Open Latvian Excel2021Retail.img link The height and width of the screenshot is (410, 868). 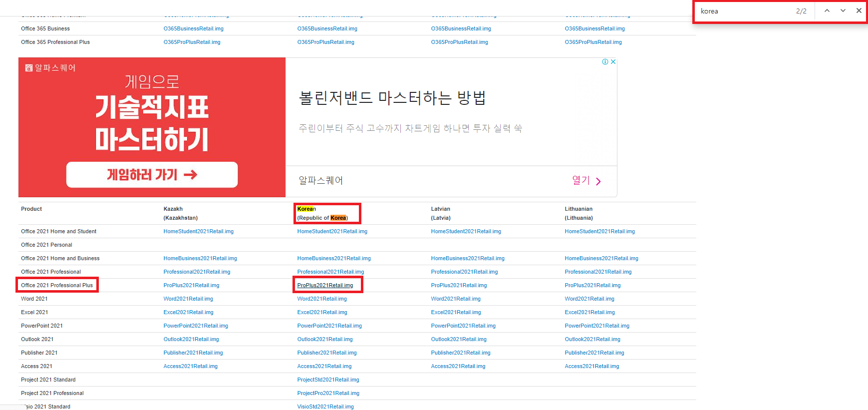(x=456, y=312)
